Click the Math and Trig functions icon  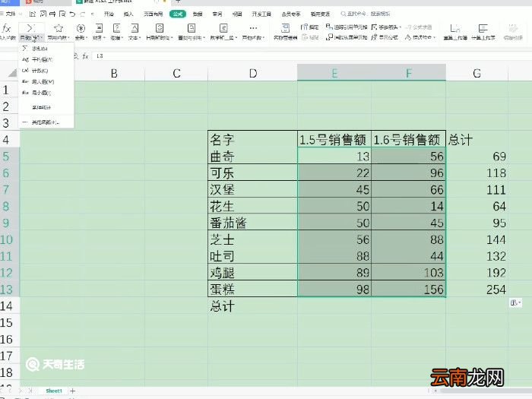(x=223, y=28)
